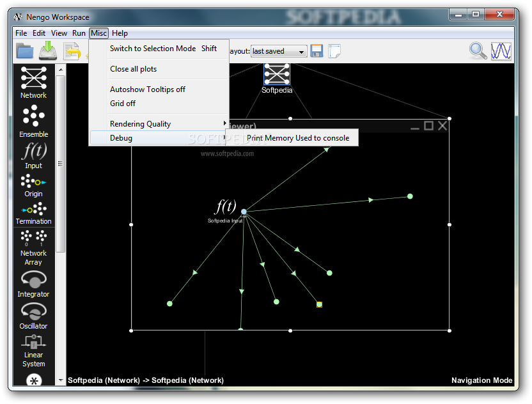Toggle Grid off menu entry
The height and width of the screenshot is (404, 532).
click(x=159, y=104)
